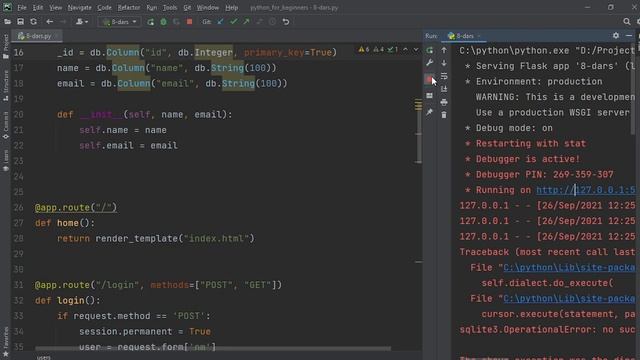Viewport: 640px width, 360px height.
Task: Jump down the stack trace arrow
Action: (444, 63)
